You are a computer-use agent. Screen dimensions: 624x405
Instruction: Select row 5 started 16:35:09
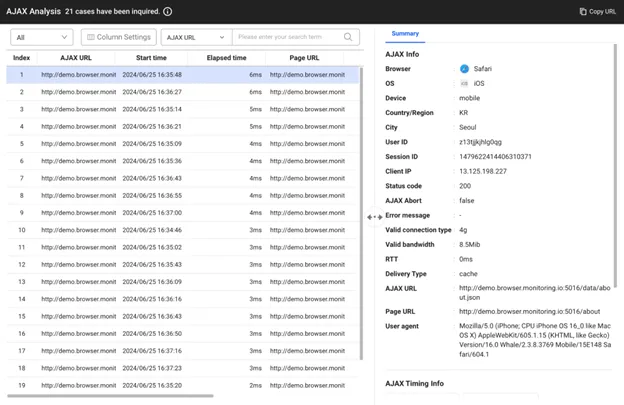point(182,144)
